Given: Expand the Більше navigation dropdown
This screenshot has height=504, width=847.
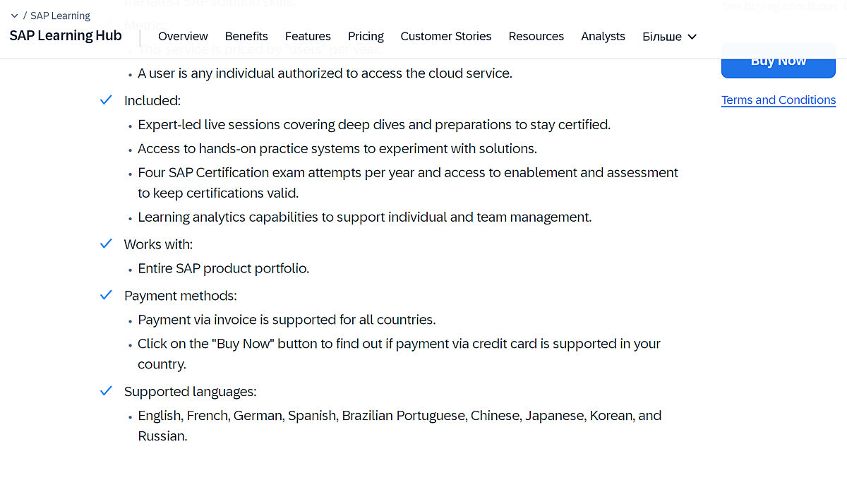Looking at the screenshot, I should click(x=669, y=37).
